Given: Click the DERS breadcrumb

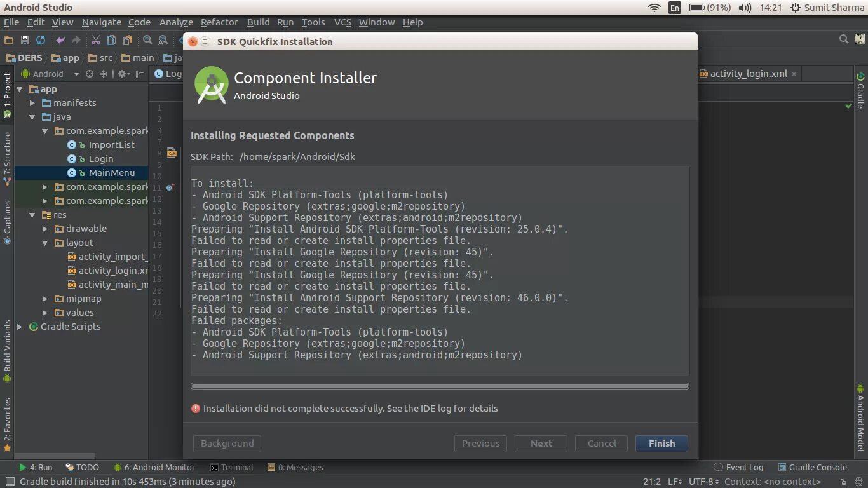Looking at the screenshot, I should pyautogui.click(x=24, y=58).
